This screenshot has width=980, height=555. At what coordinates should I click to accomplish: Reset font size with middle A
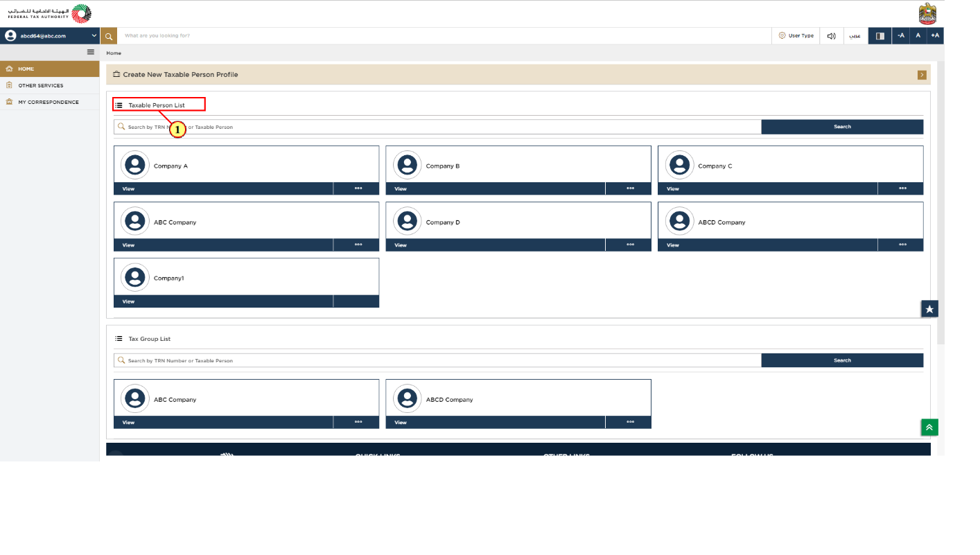coord(918,36)
